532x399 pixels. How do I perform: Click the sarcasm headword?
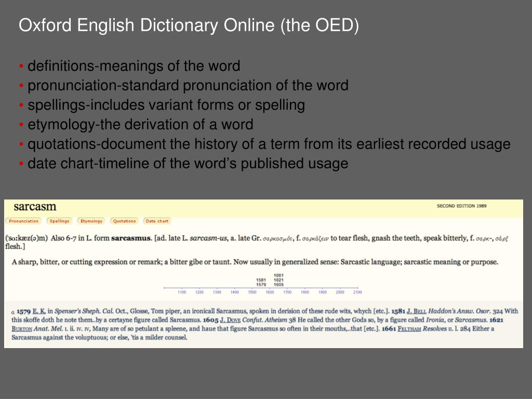35,206
